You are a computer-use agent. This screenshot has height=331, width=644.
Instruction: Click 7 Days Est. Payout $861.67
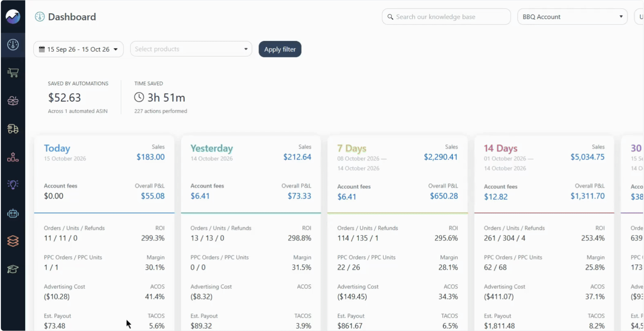point(350,326)
